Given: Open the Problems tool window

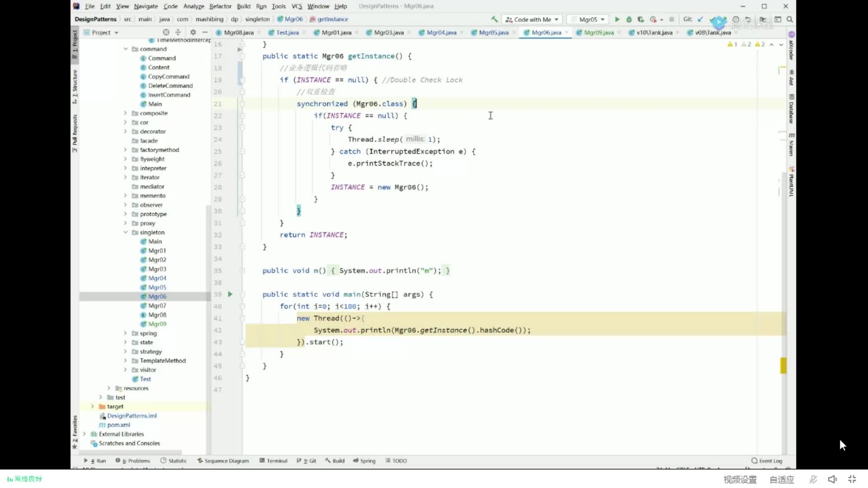Looking at the screenshot, I should pyautogui.click(x=132, y=461).
